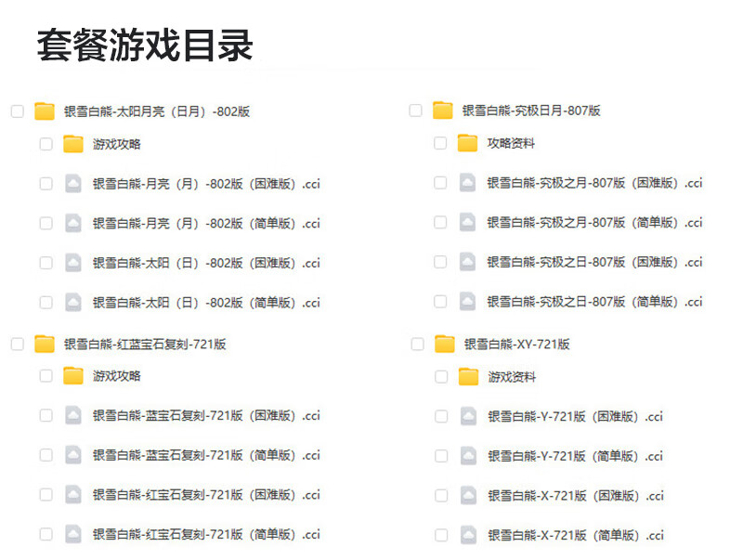The height and width of the screenshot is (560, 743).
Task: Click folder icon for 银雪白熊-红蓝宝石复刻-721版
Action: click(45, 344)
